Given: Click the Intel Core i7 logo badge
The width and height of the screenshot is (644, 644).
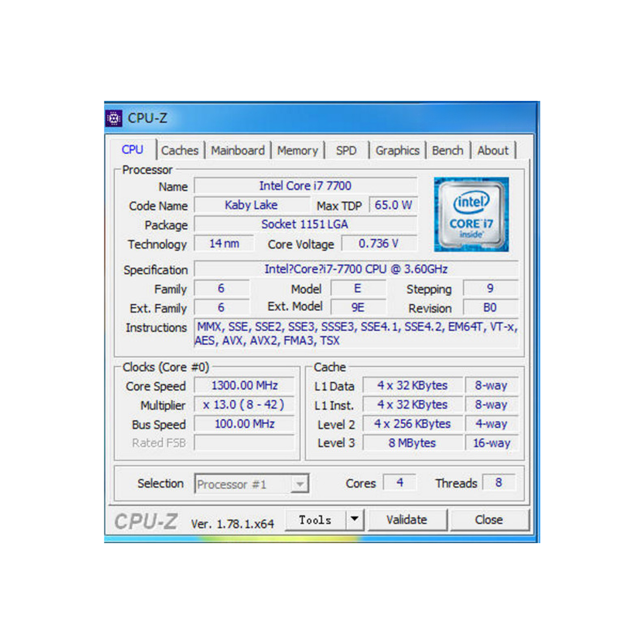Looking at the screenshot, I should [471, 214].
